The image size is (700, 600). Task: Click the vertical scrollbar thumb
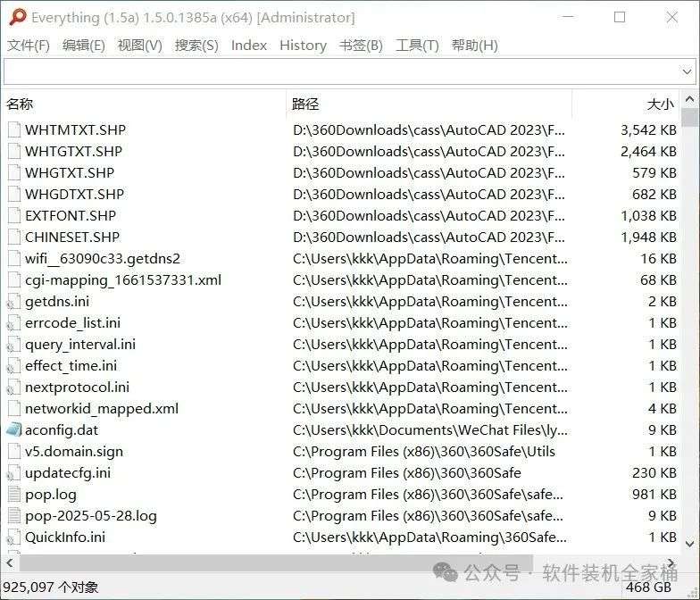pyautogui.click(x=689, y=118)
